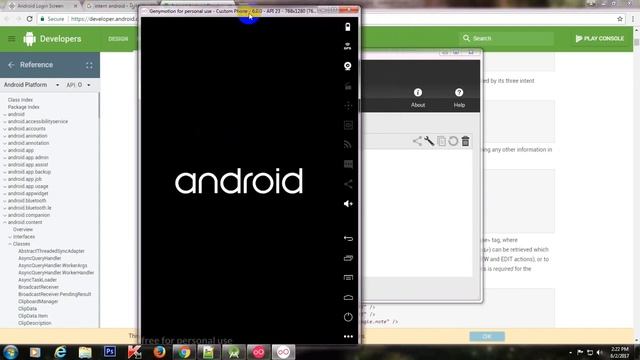Open Internet Explorer from the taskbar

point(60,352)
